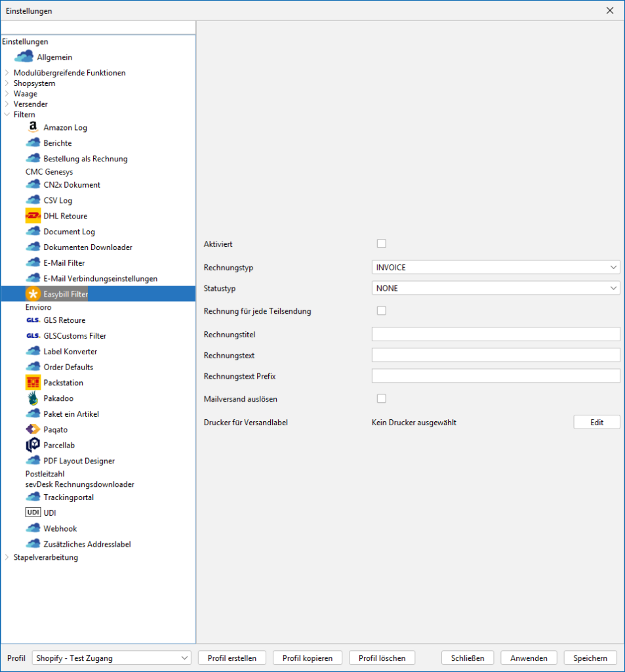Click the Parcellab icon

point(33,445)
